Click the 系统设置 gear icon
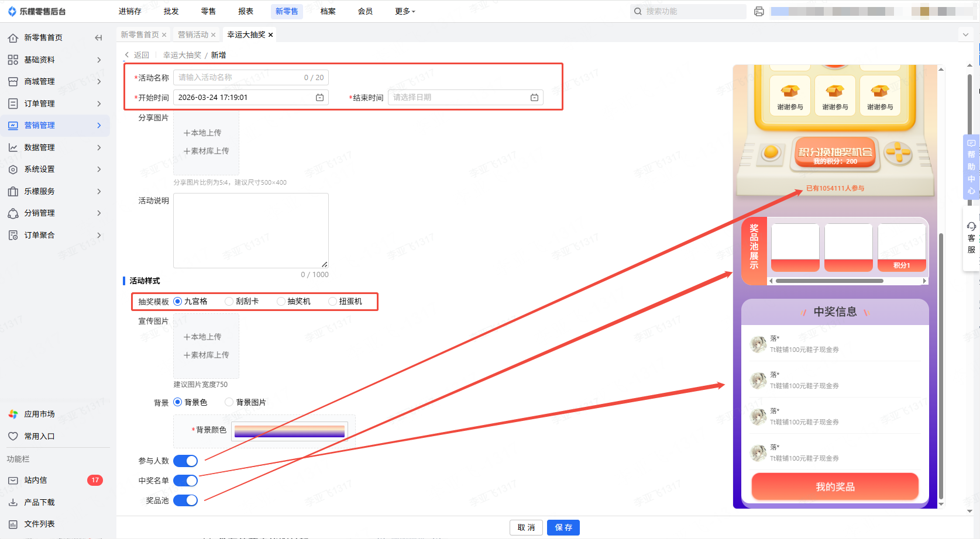Viewport: 980px width, 539px height. click(x=13, y=170)
